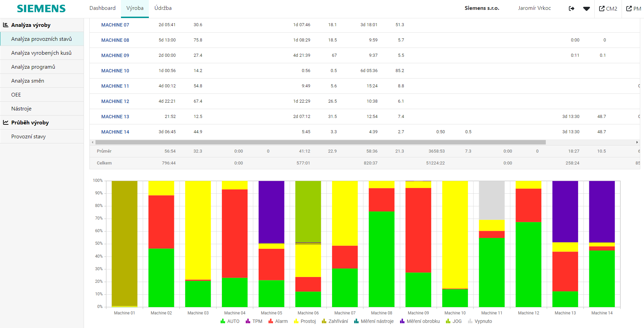
Task: Click the JOG legend color swatch
Action: [x=448, y=321]
